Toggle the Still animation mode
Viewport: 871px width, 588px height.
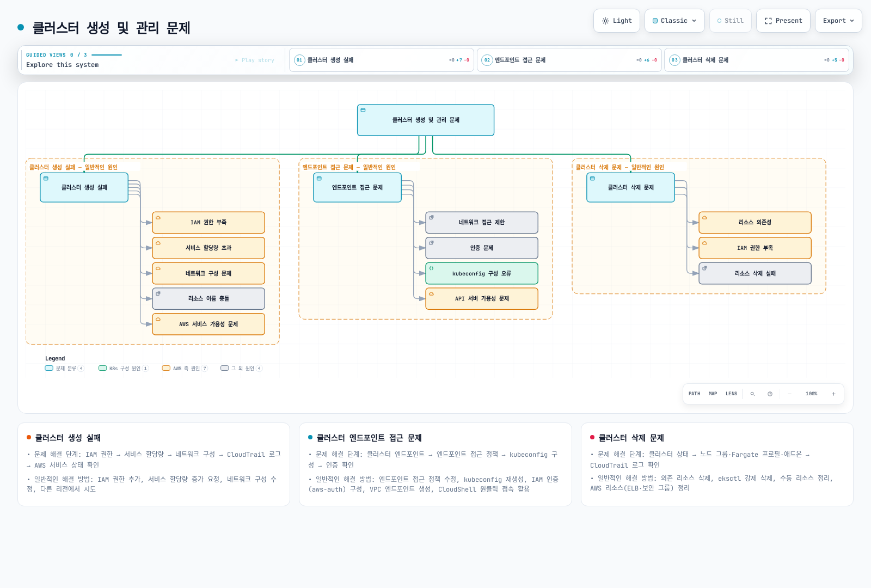[731, 21]
